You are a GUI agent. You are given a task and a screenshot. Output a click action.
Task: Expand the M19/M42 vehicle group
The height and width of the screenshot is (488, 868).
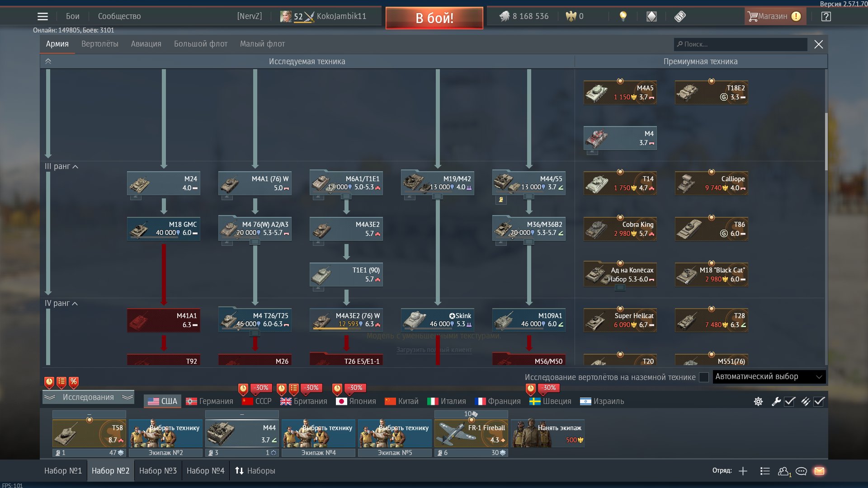(x=437, y=197)
